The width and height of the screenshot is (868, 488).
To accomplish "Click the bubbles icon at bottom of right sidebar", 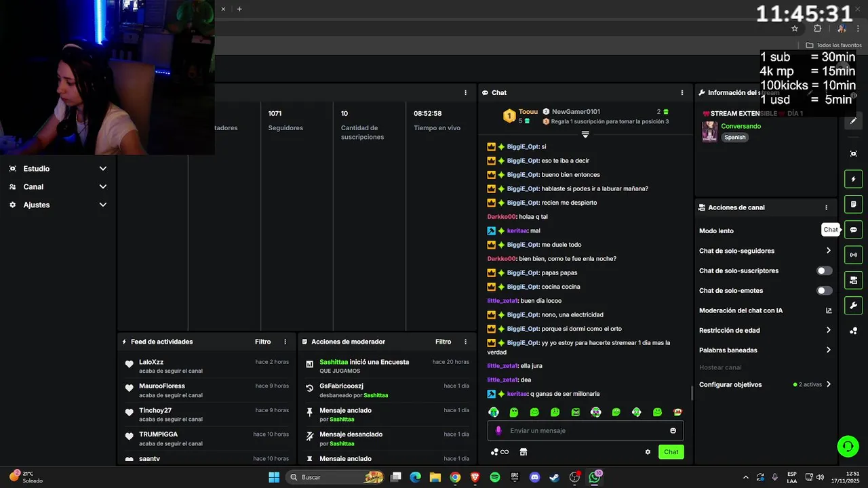I will click(853, 331).
